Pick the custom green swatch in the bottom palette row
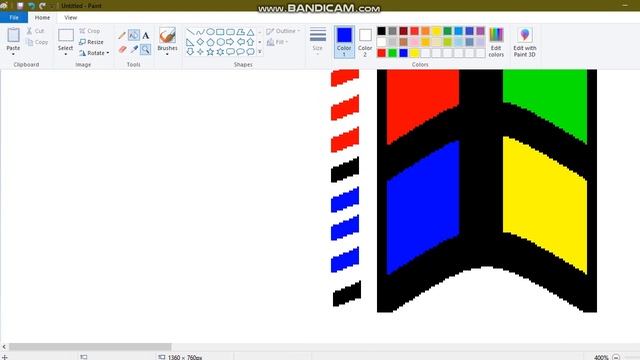This screenshot has width=640, height=360. point(392,53)
